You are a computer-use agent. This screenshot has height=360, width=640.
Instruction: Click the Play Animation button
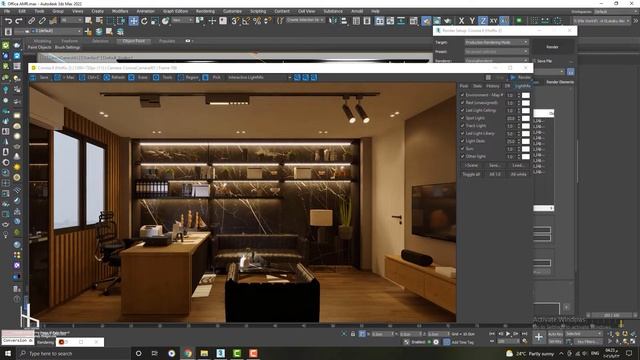508,334
